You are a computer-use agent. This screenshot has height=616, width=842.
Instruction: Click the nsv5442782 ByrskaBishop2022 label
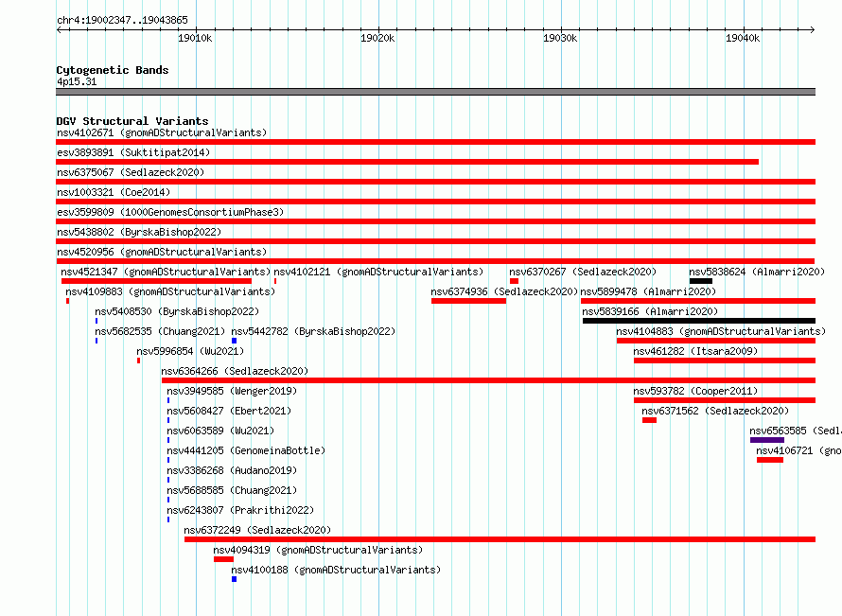(x=313, y=331)
